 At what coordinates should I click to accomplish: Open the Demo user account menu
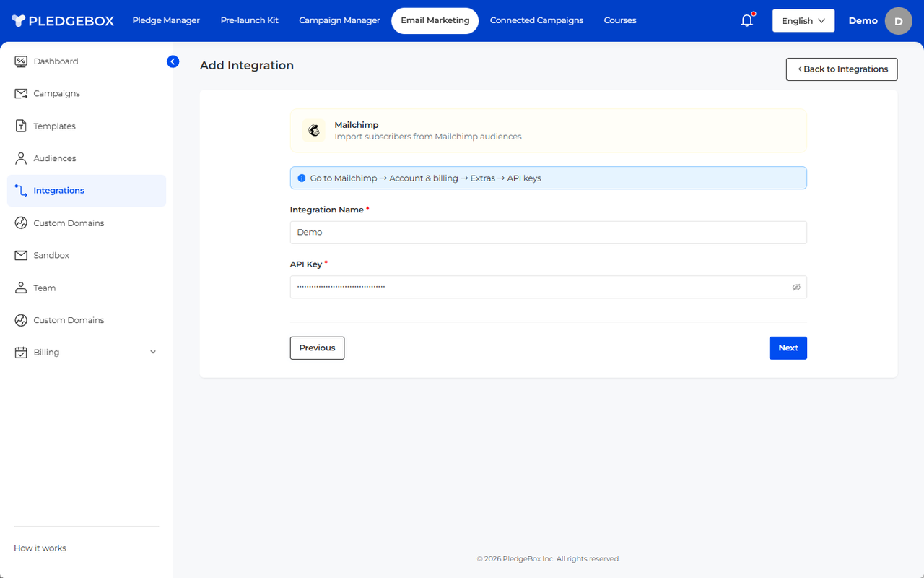(x=898, y=21)
